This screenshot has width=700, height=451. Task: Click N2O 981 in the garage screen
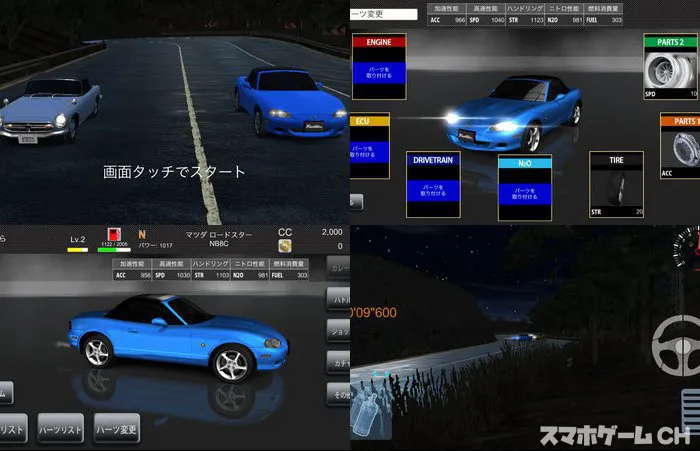click(x=250, y=275)
